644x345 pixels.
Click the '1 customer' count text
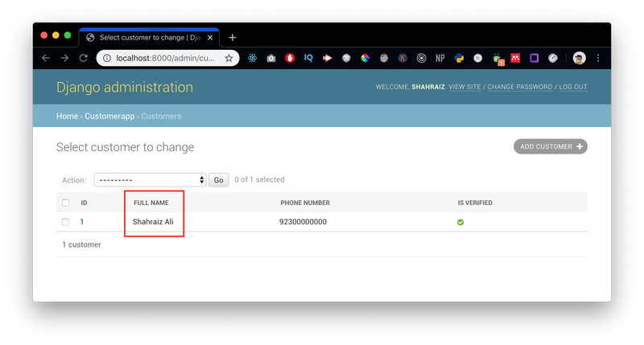(x=81, y=244)
